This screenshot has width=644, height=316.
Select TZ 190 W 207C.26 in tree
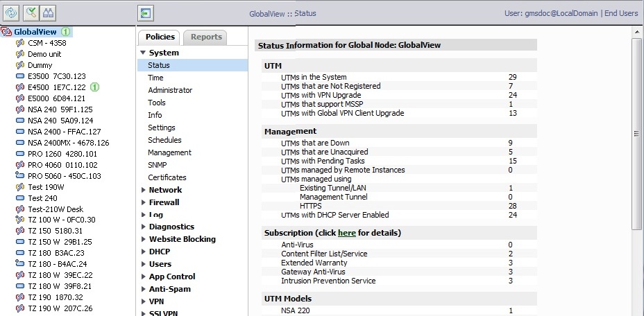(60, 308)
